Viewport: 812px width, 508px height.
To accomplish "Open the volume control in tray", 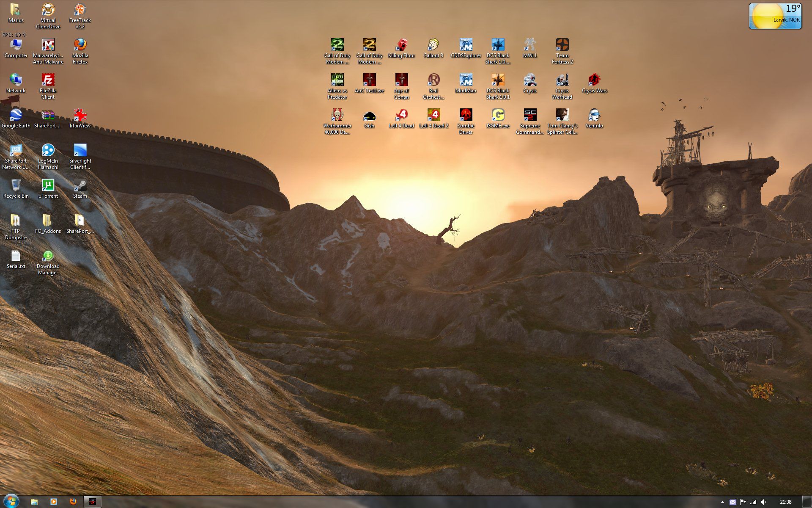I will 763,502.
